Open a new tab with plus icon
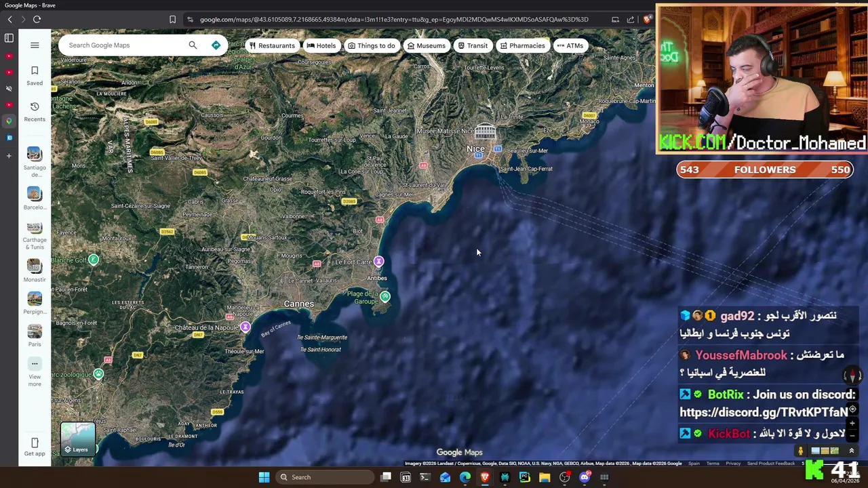The image size is (868, 488). point(9,156)
